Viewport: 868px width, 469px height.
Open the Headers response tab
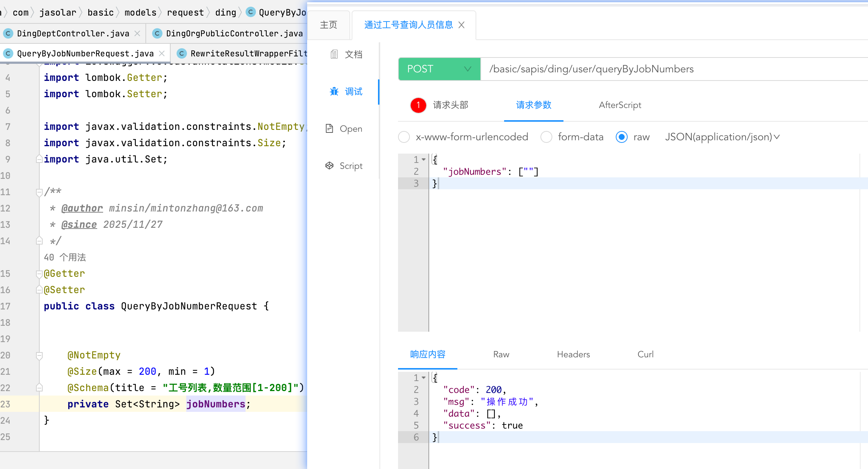pyautogui.click(x=573, y=354)
